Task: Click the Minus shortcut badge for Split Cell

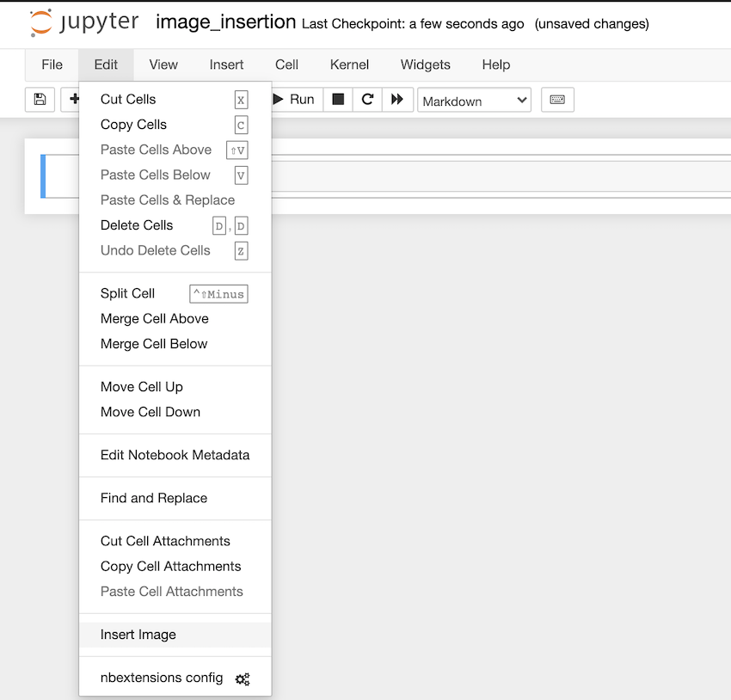Action: pyautogui.click(x=218, y=294)
